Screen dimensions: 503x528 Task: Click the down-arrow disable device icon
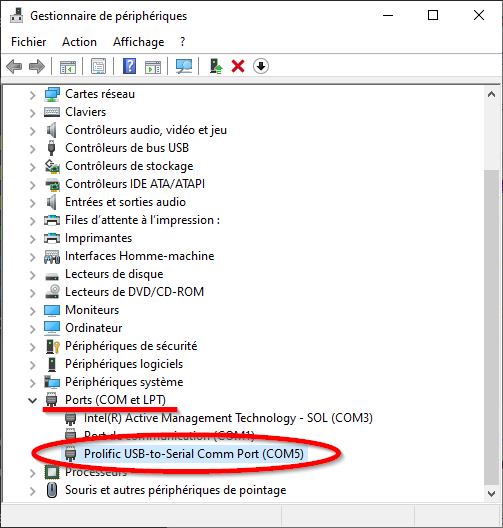coord(261,66)
